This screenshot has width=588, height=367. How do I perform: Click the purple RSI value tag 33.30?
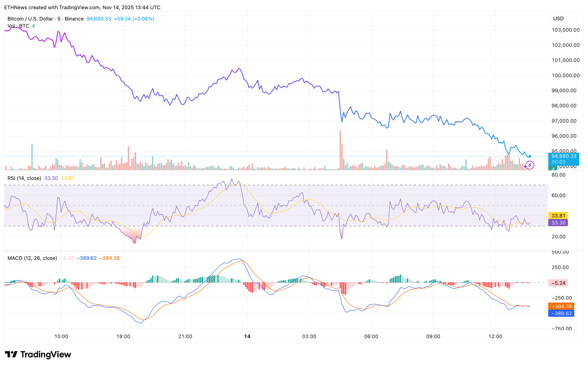point(558,223)
